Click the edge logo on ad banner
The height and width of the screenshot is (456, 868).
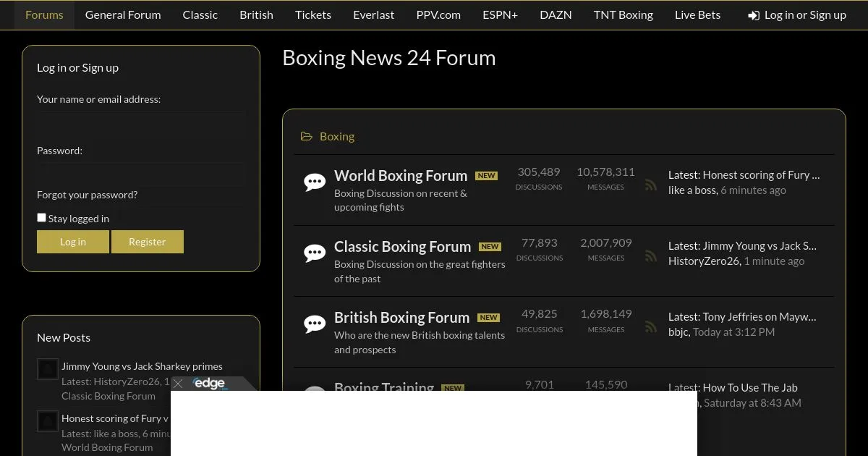[x=209, y=384]
